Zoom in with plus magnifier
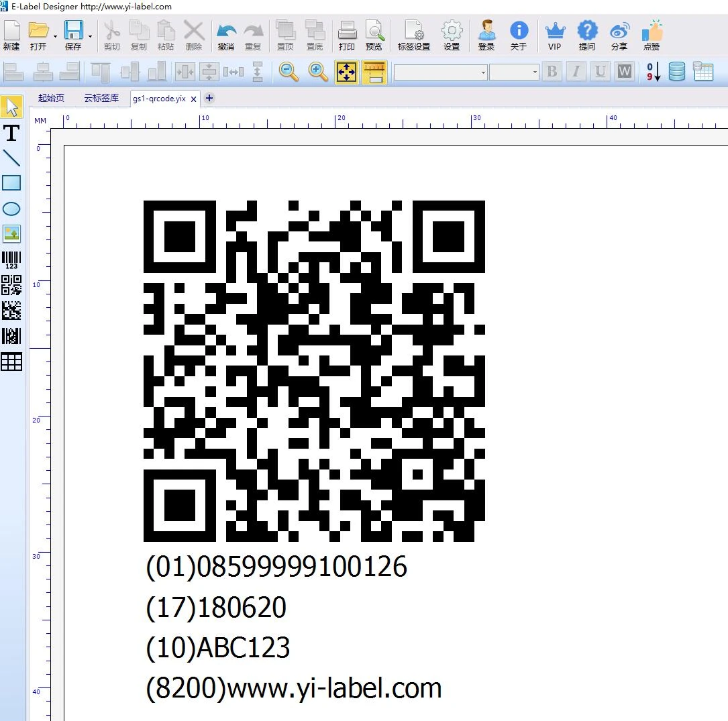This screenshot has width=728, height=721. pyautogui.click(x=318, y=72)
